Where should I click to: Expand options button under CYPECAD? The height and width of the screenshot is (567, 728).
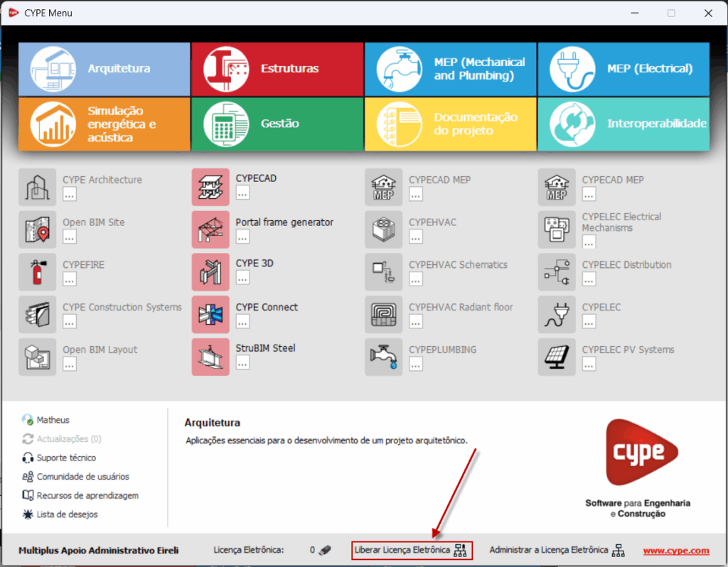click(x=243, y=193)
